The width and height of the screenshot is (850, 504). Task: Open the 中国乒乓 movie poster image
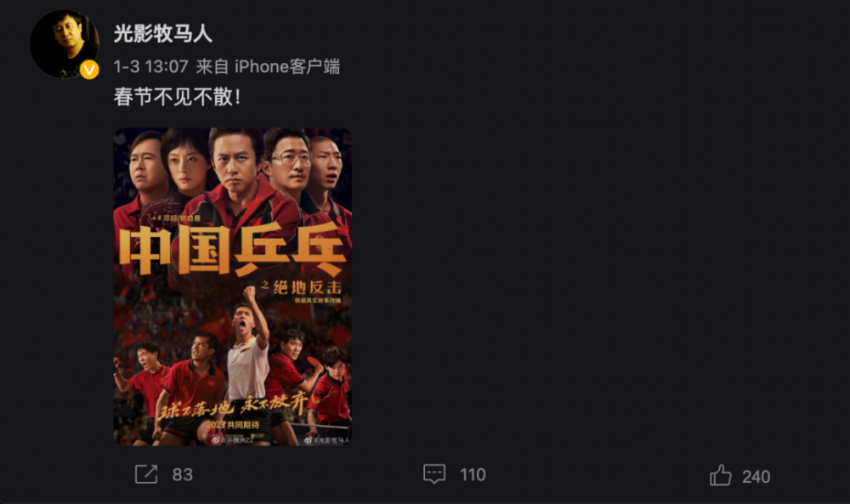point(233,286)
